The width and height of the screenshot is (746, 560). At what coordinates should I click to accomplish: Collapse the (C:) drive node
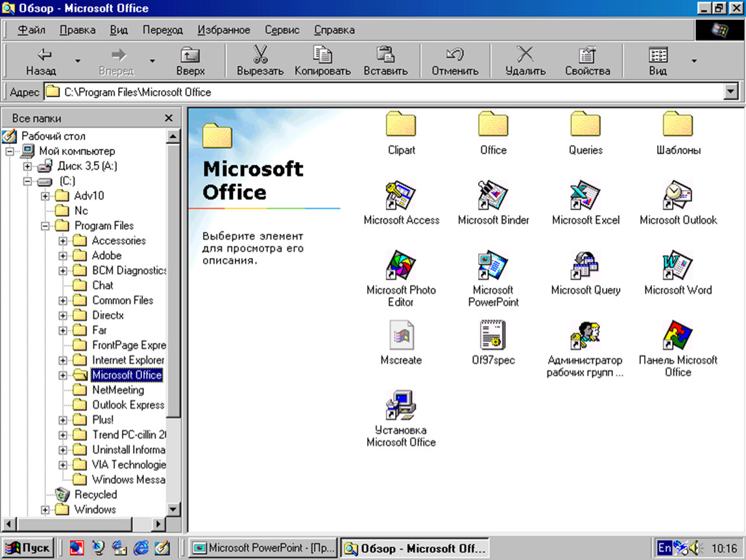point(27,181)
